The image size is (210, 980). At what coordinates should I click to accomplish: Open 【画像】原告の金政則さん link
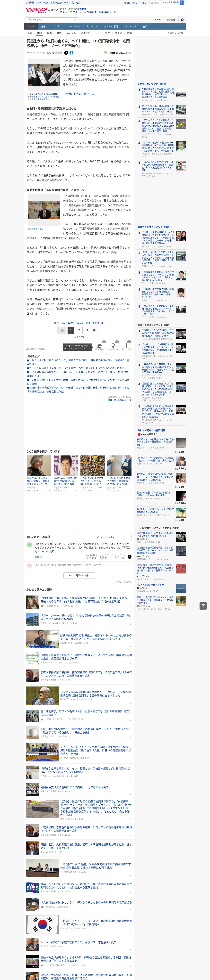point(79,94)
